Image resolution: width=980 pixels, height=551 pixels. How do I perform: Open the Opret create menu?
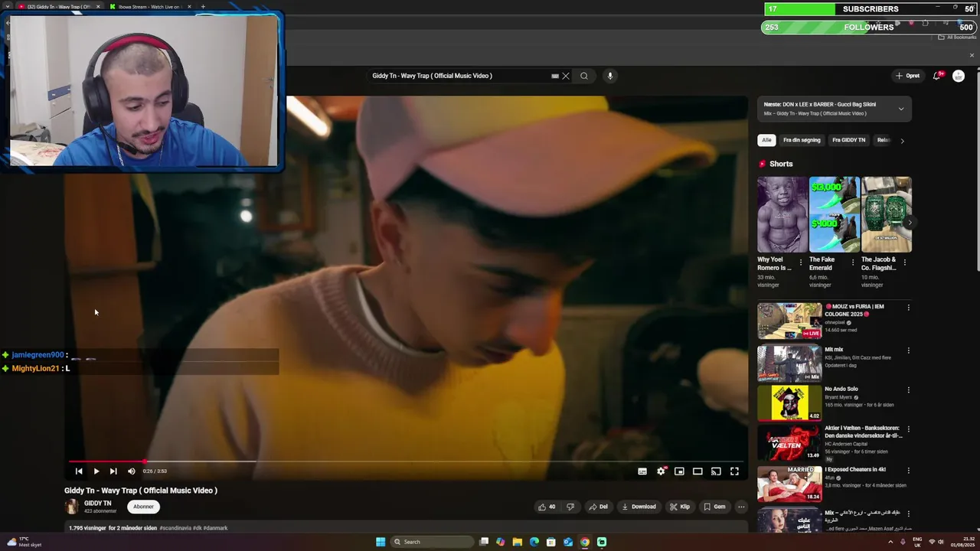[x=908, y=76]
